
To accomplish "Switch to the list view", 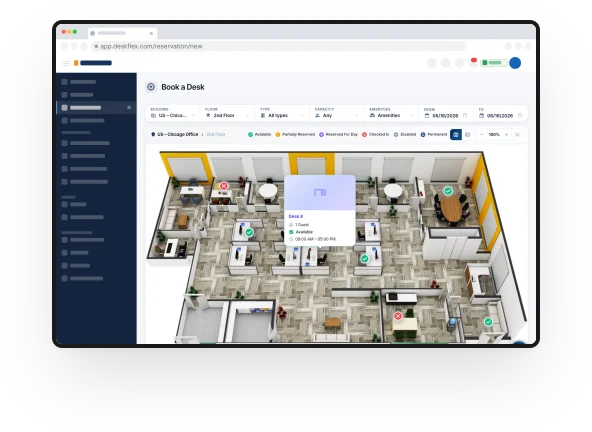I will click(x=467, y=134).
